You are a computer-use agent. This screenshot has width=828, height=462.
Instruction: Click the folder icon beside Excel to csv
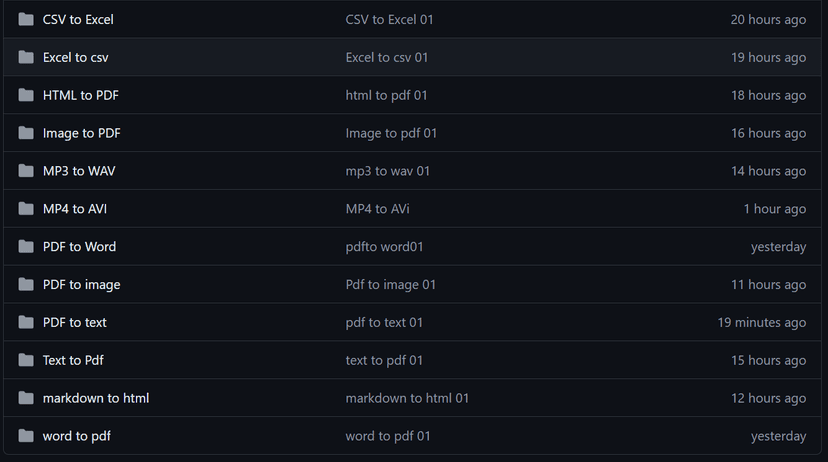(x=26, y=58)
